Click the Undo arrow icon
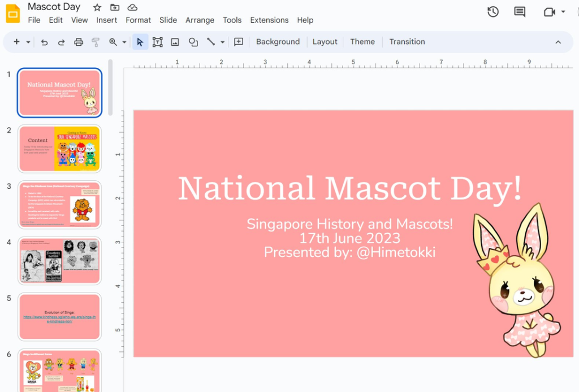Viewport: 579px width, 392px height. pos(44,42)
